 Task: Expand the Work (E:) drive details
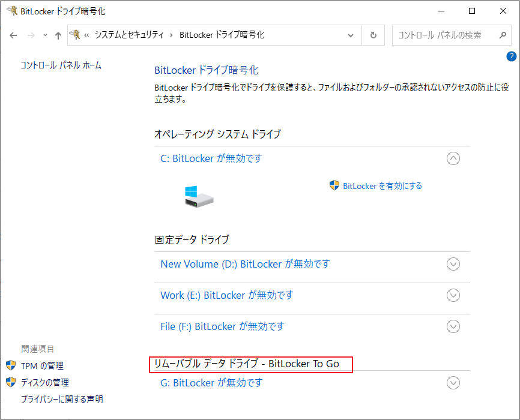click(x=453, y=295)
